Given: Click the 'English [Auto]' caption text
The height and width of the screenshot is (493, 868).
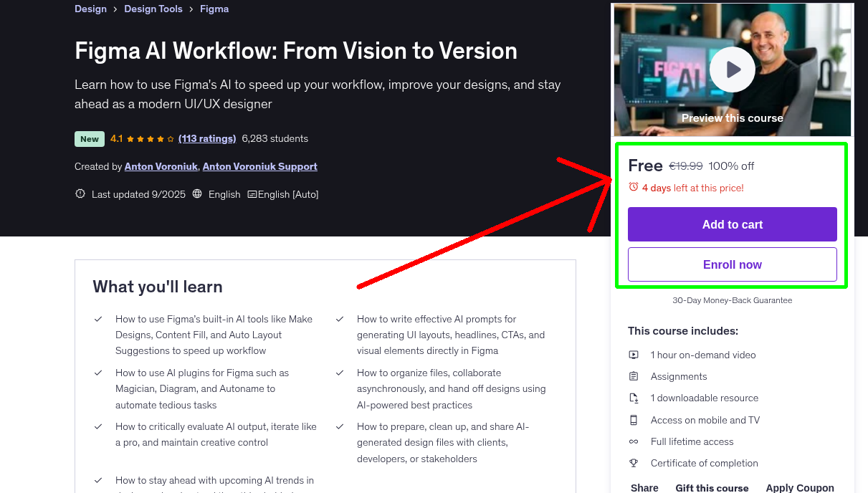Looking at the screenshot, I should click(x=288, y=194).
